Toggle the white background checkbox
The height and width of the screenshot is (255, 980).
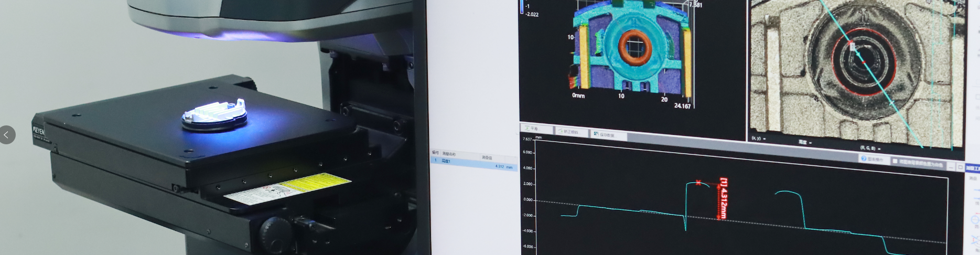(896, 162)
